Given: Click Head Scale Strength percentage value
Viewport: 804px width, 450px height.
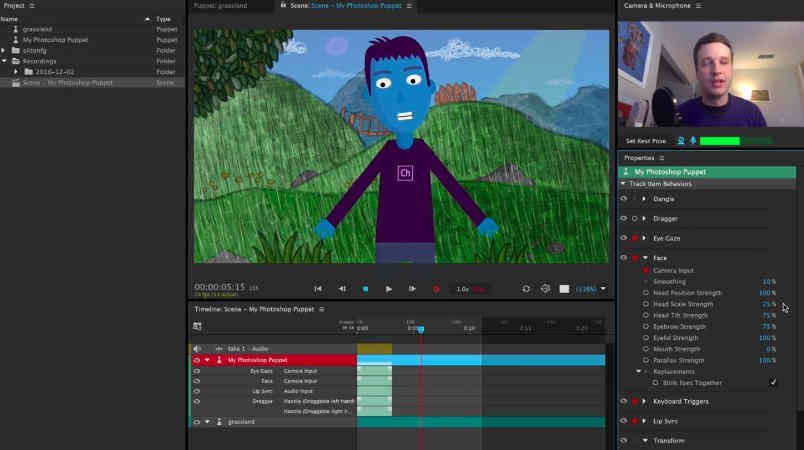Looking at the screenshot, I should click(x=769, y=304).
